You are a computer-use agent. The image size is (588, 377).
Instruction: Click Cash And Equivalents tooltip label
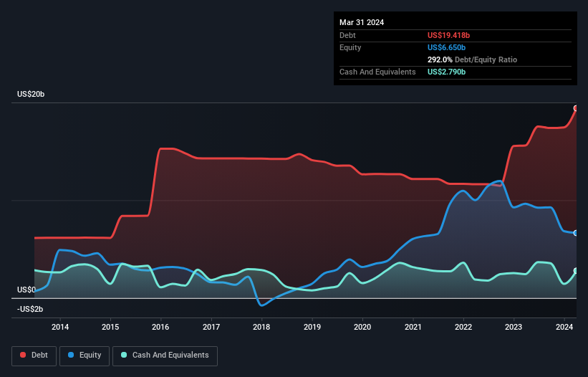377,72
